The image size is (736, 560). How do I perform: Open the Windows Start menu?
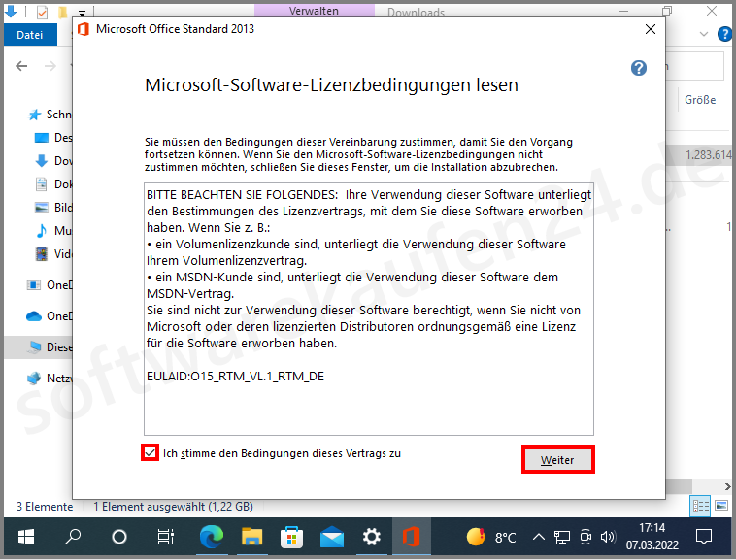(26, 537)
